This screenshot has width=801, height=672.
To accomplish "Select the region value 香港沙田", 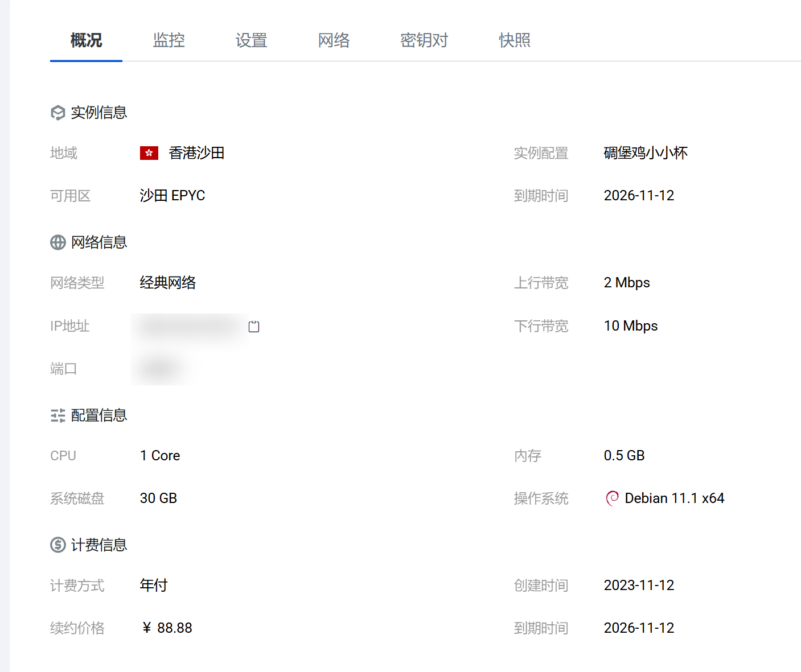I will (196, 153).
